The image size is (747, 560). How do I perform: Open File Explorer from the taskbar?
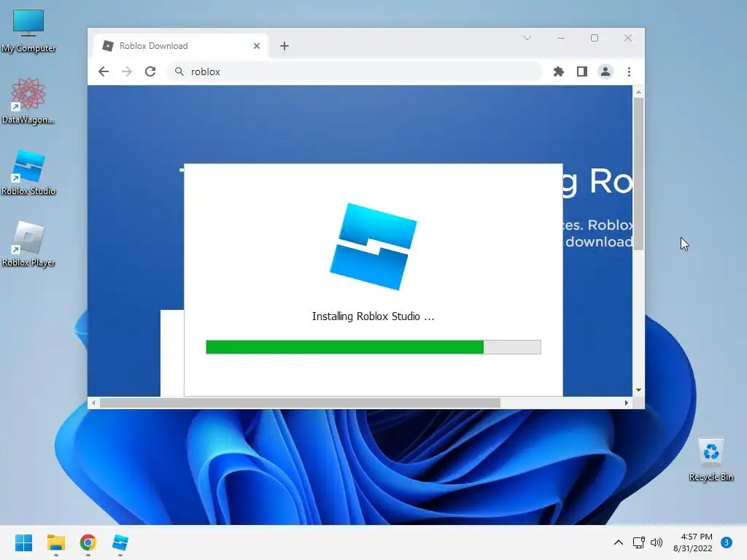[55, 542]
